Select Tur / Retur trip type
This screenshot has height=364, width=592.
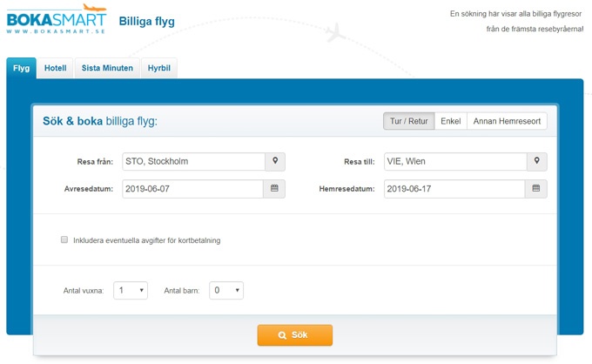[x=408, y=121]
